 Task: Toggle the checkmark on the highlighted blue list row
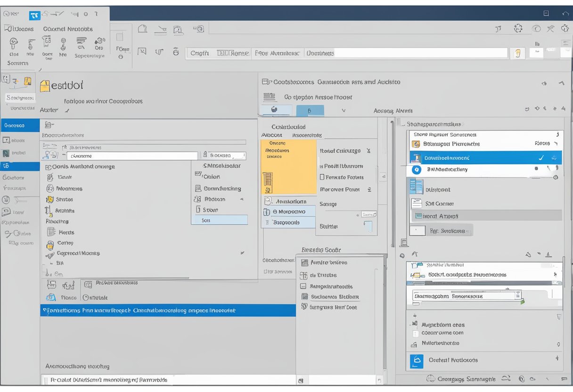click(541, 158)
